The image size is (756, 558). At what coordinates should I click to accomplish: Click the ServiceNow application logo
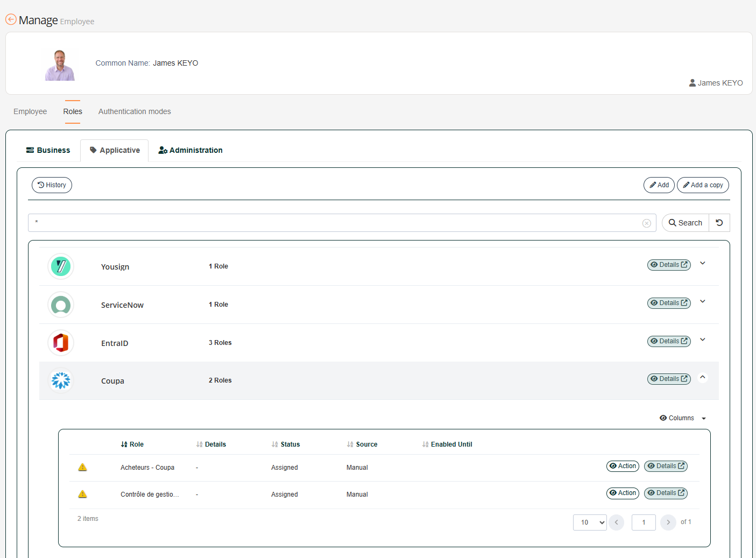click(x=61, y=305)
